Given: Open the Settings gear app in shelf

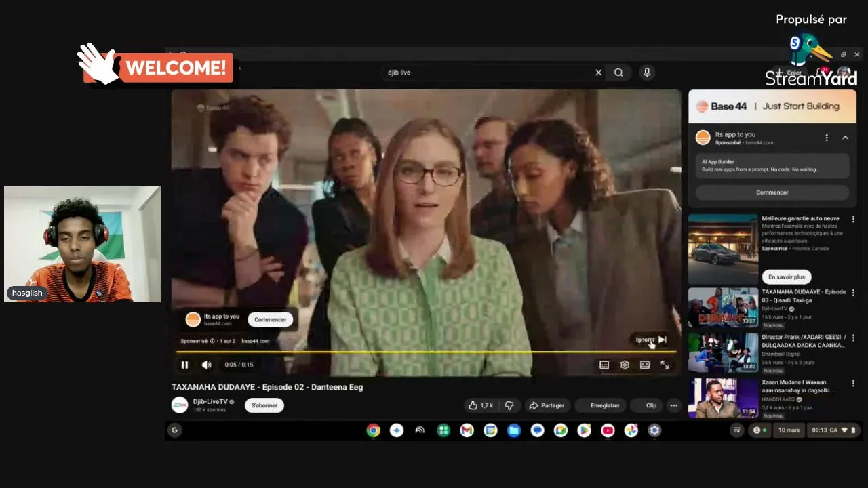Looking at the screenshot, I should [654, 430].
